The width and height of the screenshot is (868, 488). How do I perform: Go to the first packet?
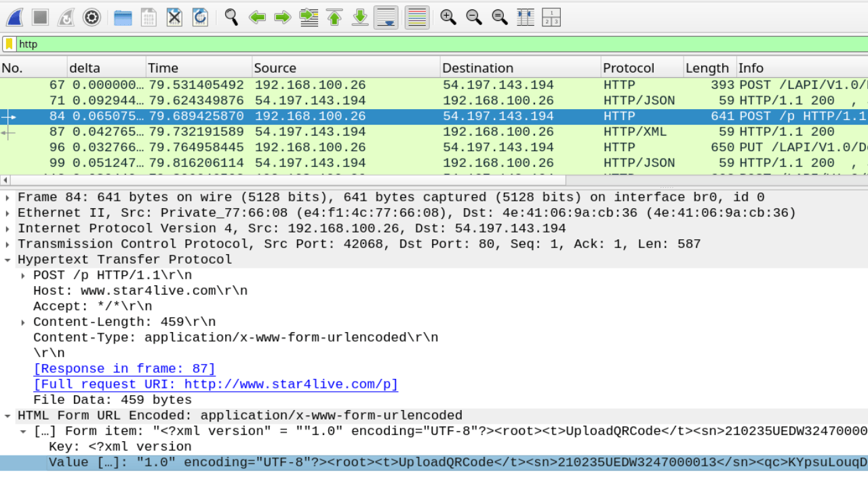[334, 18]
